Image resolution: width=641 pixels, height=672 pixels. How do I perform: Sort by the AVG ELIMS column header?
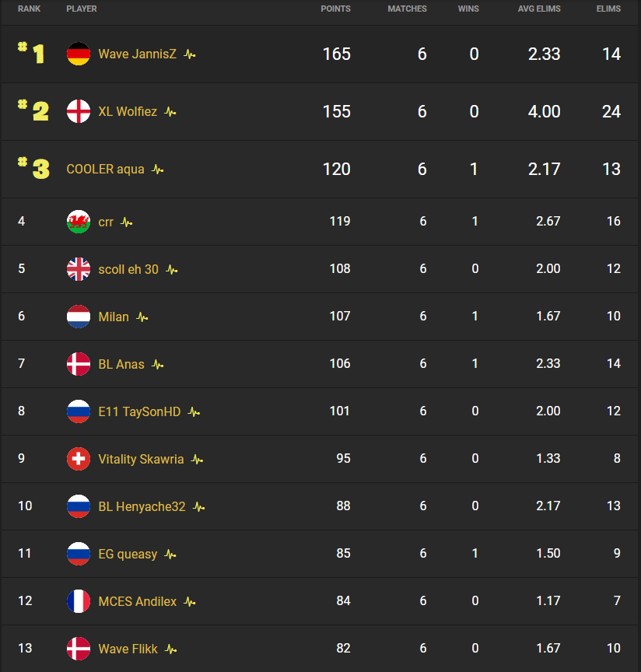(x=539, y=9)
